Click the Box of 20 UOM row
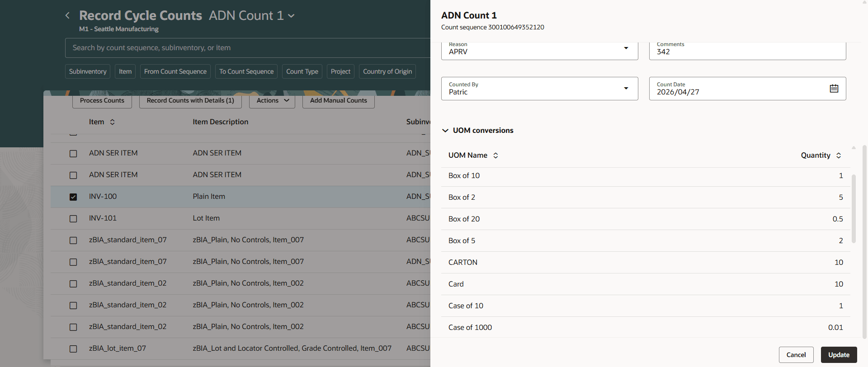The width and height of the screenshot is (868, 367). tap(646, 219)
